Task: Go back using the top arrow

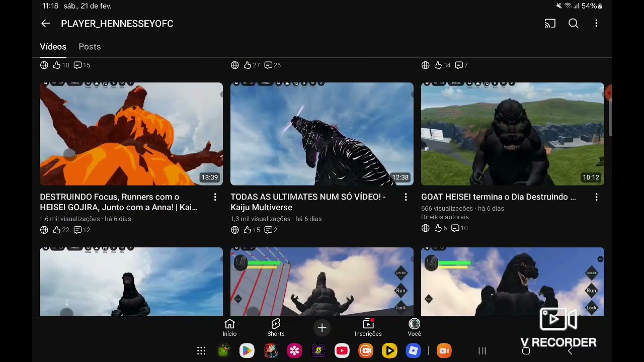Action: click(45, 24)
